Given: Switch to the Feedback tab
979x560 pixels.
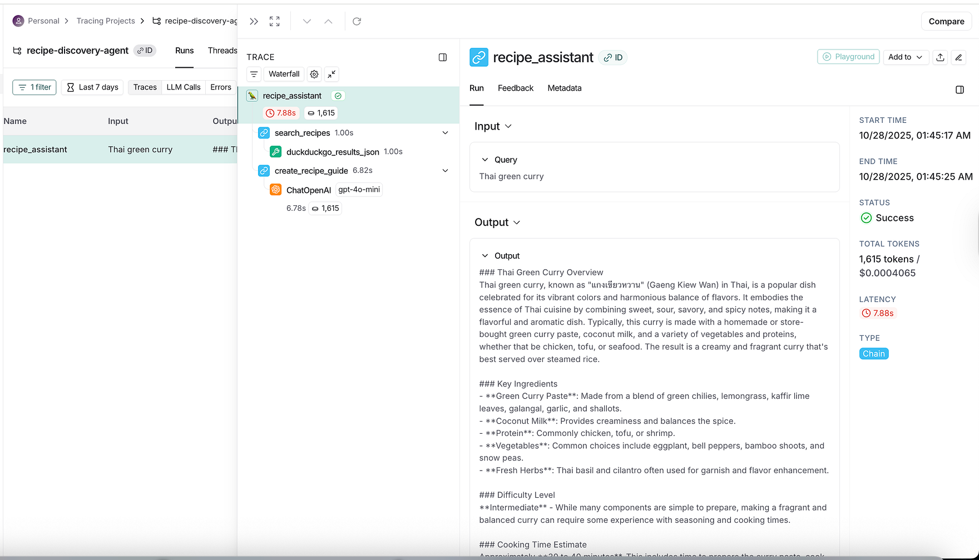Looking at the screenshot, I should coord(515,88).
